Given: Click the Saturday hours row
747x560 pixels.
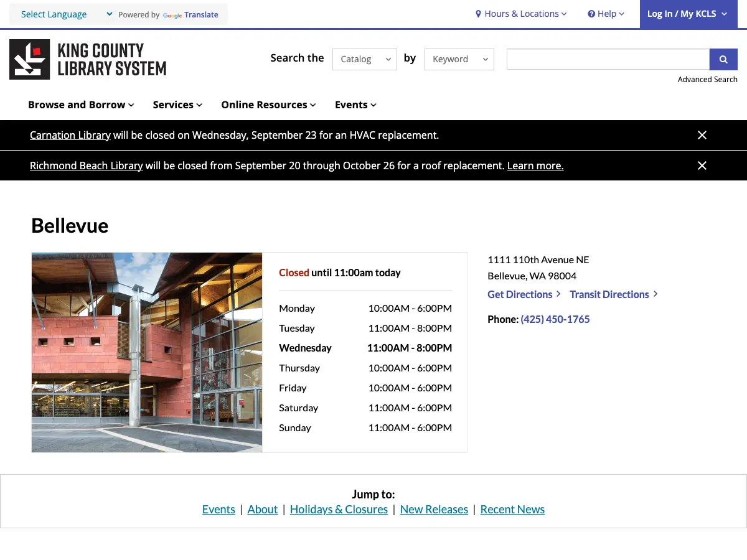Looking at the screenshot, I should click(x=365, y=408).
